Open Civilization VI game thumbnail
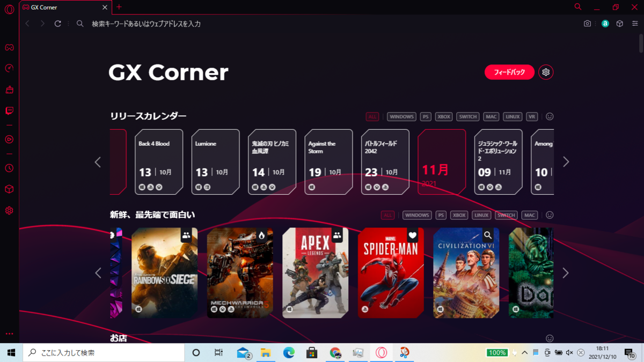The width and height of the screenshot is (644, 362). pos(466,273)
